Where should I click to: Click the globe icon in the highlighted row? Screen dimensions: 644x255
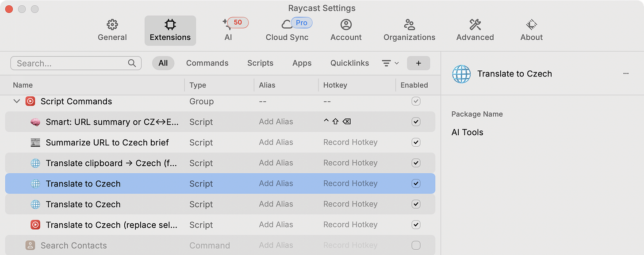35,183
